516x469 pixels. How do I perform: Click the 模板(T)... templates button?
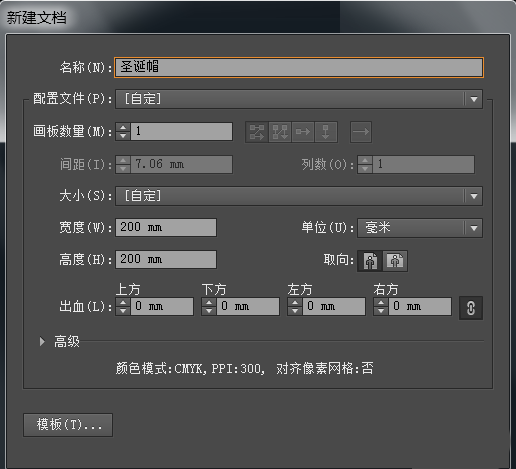point(68,425)
